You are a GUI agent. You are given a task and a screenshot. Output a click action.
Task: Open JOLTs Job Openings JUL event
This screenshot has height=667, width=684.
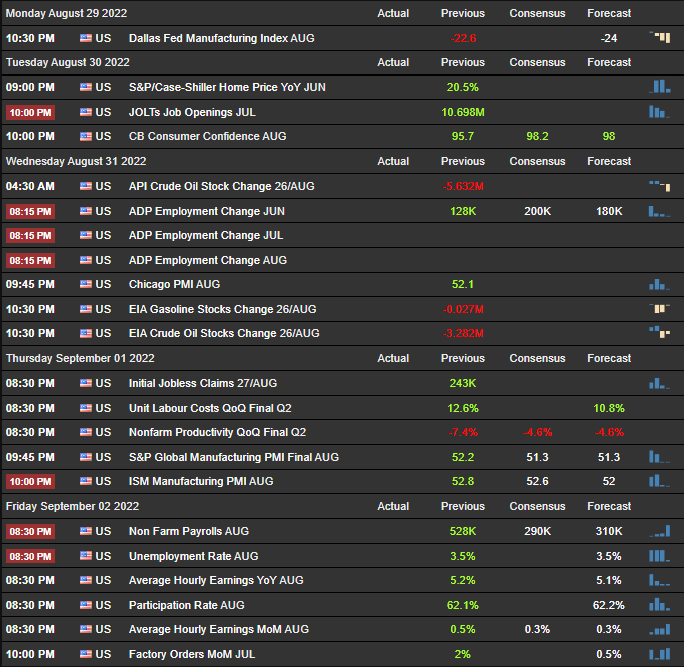point(192,112)
